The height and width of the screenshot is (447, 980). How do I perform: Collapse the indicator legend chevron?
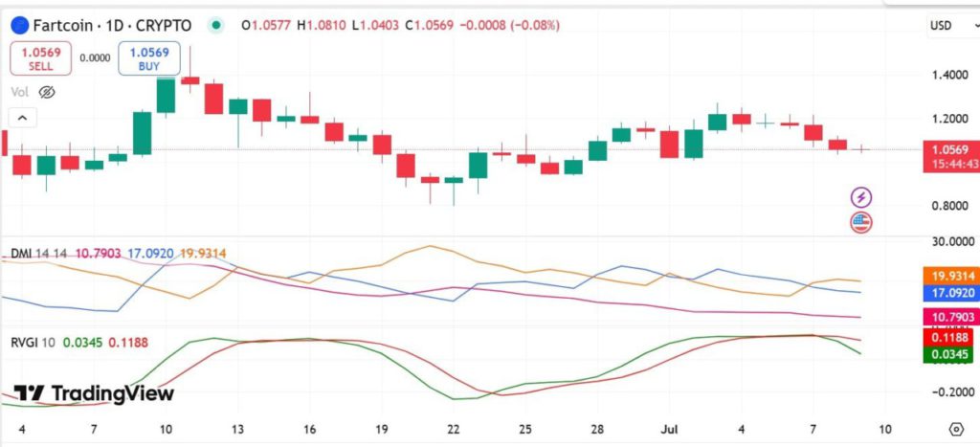pyautogui.click(x=23, y=118)
